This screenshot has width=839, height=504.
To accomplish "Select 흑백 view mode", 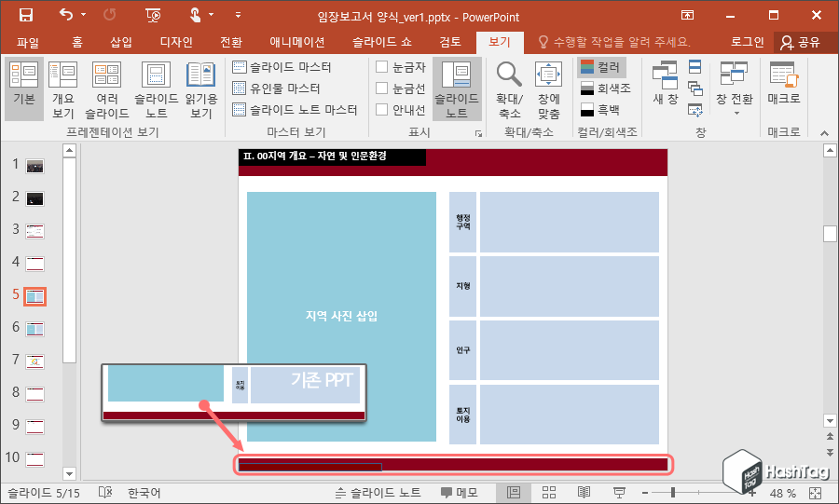I will (x=599, y=110).
